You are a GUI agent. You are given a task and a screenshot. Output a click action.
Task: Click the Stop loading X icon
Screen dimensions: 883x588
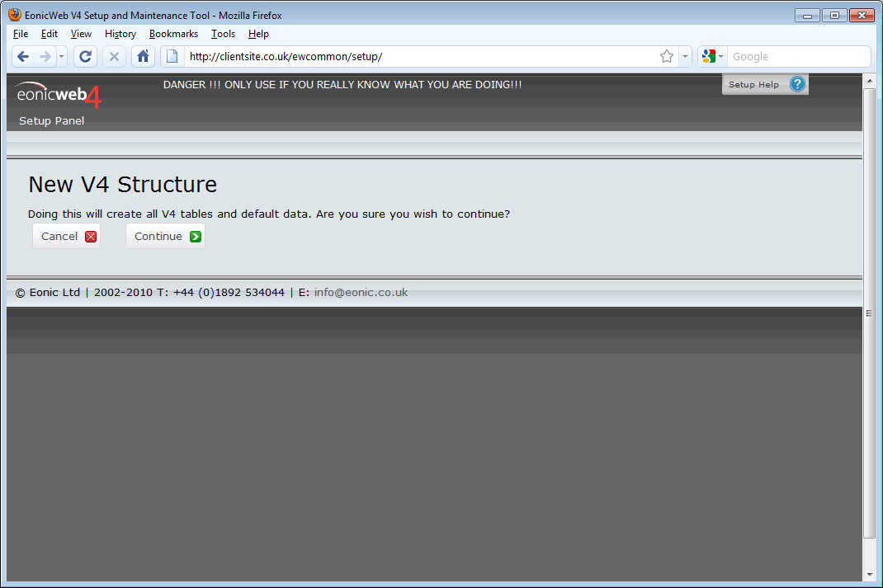click(114, 56)
